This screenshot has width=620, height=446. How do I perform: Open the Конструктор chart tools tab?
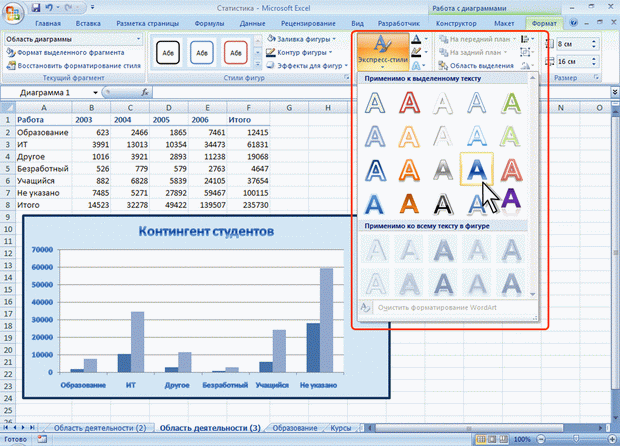(x=456, y=24)
